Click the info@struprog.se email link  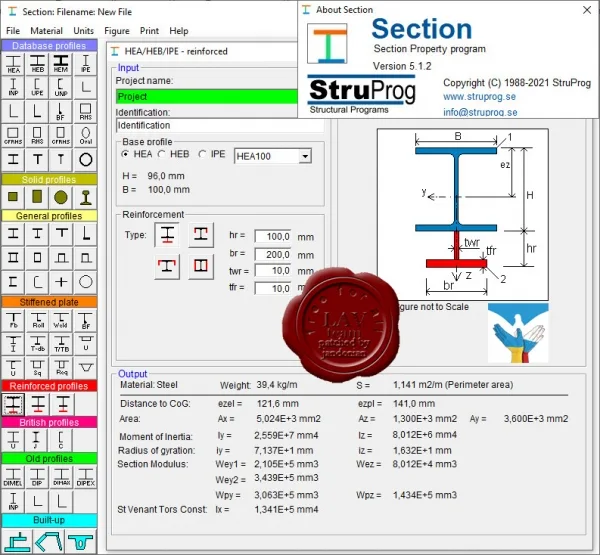pyautogui.click(x=480, y=112)
